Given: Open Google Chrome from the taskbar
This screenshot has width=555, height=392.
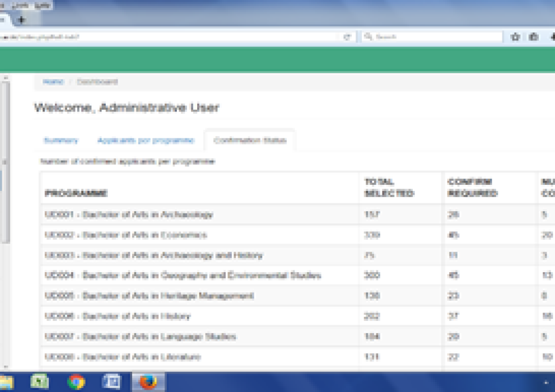Looking at the screenshot, I should pyautogui.click(x=76, y=382).
